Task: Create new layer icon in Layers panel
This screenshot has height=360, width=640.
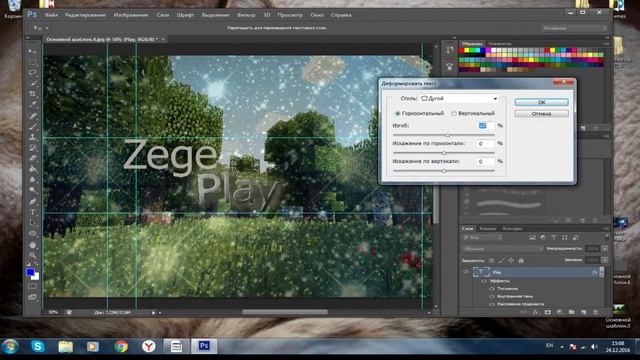Action: click(584, 312)
